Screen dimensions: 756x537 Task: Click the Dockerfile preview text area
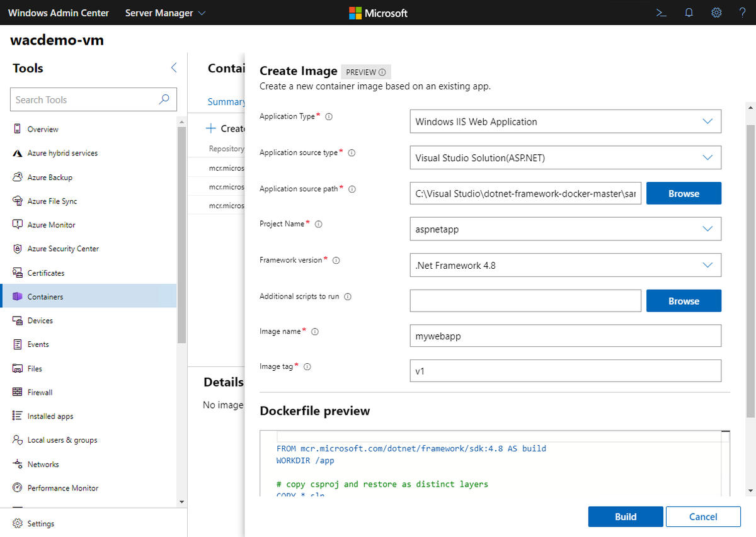pyautogui.click(x=495, y=464)
